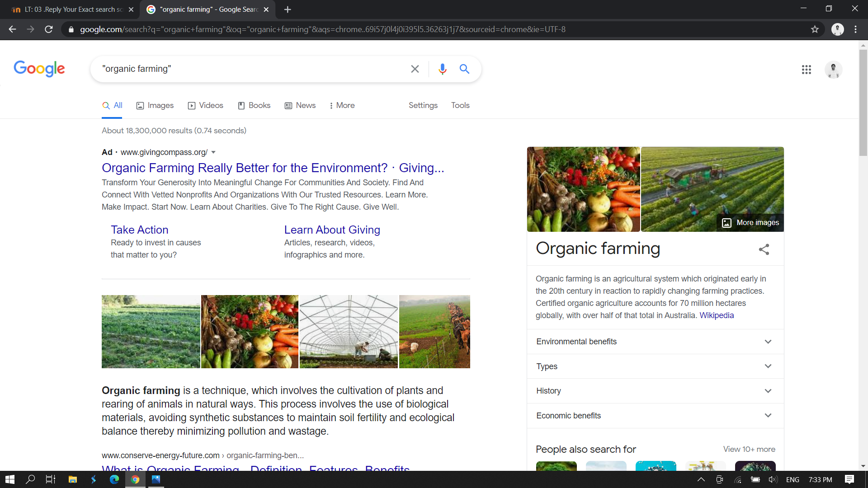Switch to Books results tab
Image resolution: width=868 pixels, height=488 pixels.
[x=254, y=105]
